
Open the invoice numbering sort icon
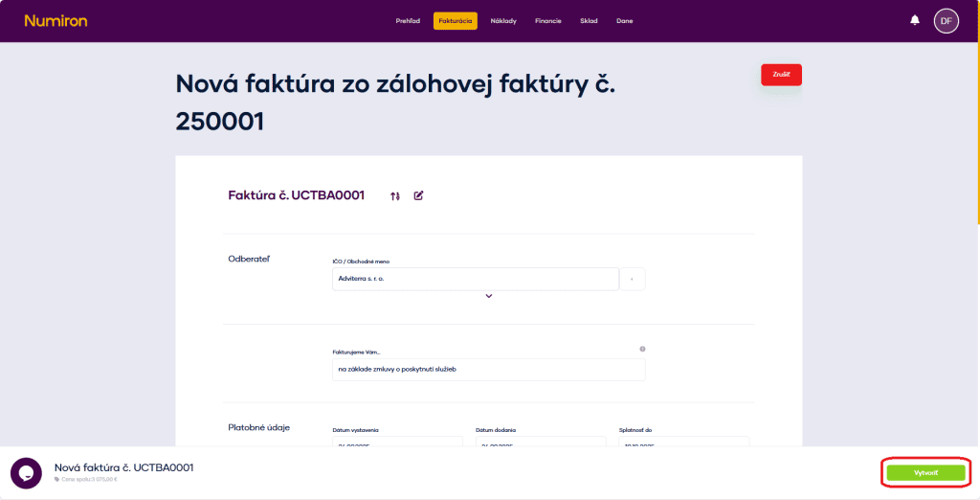394,195
